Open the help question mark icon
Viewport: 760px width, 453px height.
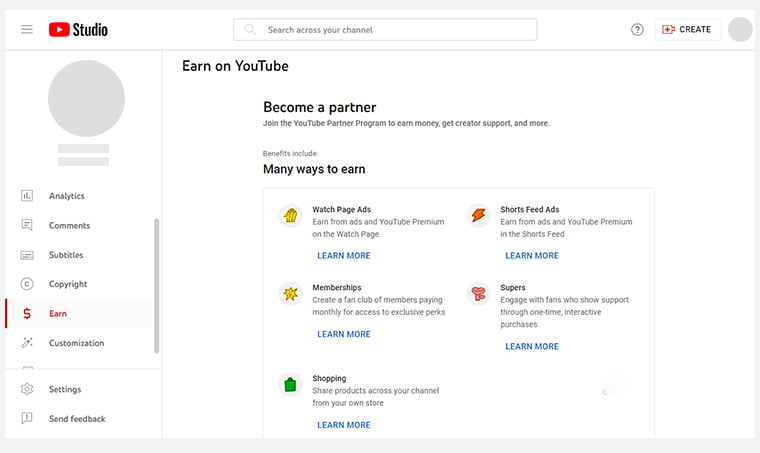click(637, 30)
